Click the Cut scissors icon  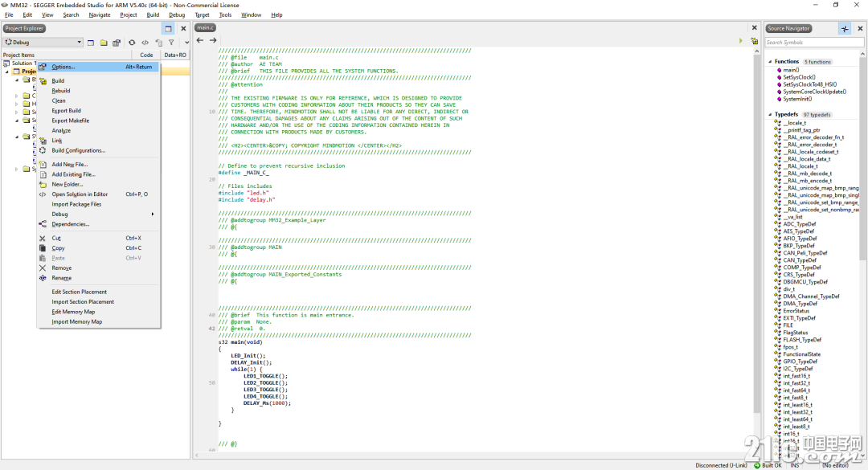43,238
